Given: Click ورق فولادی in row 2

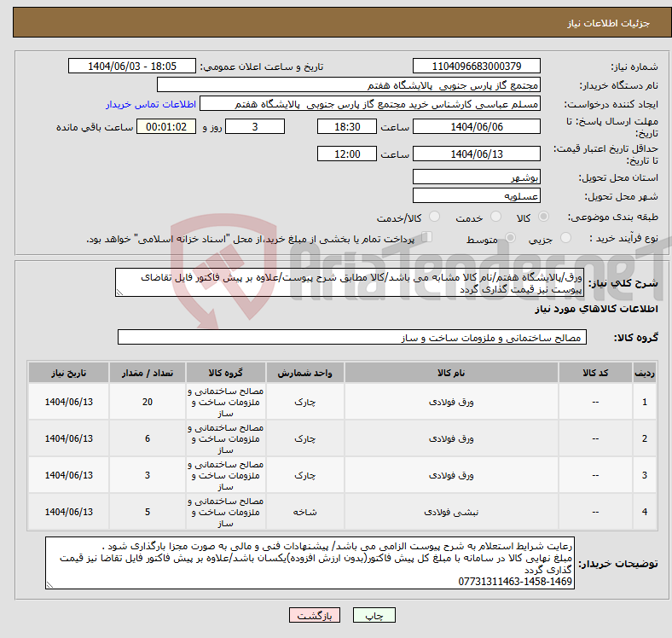Looking at the screenshot, I should (451, 438).
